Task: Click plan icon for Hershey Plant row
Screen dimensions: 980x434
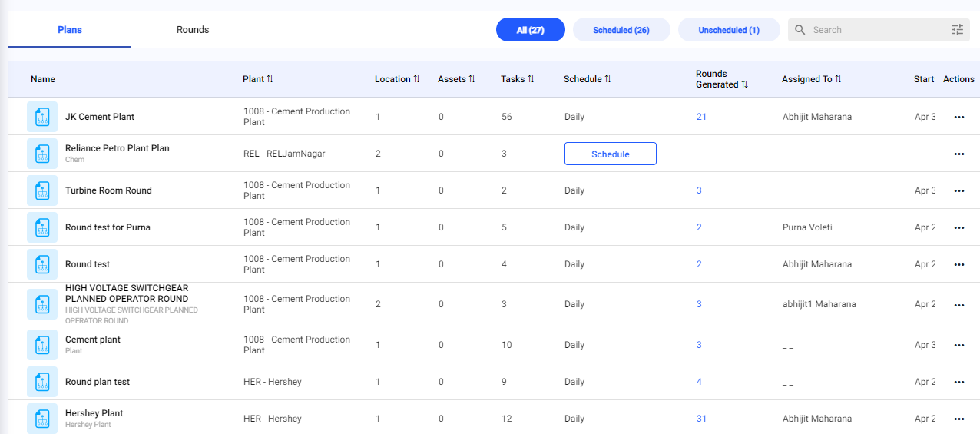Action: tap(42, 419)
